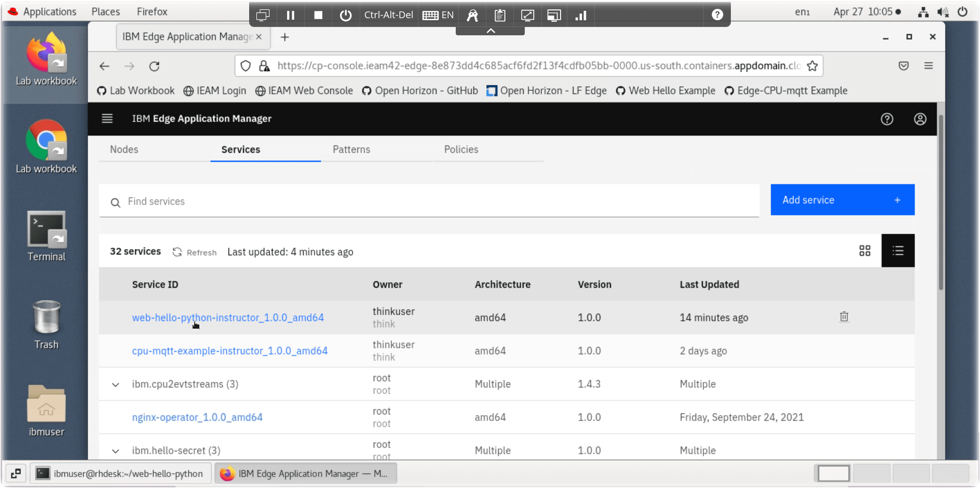Viewport: 980px width, 488px height.
Task: Open nginx-operator_1.0.0_amd64 service link
Action: coord(197,417)
